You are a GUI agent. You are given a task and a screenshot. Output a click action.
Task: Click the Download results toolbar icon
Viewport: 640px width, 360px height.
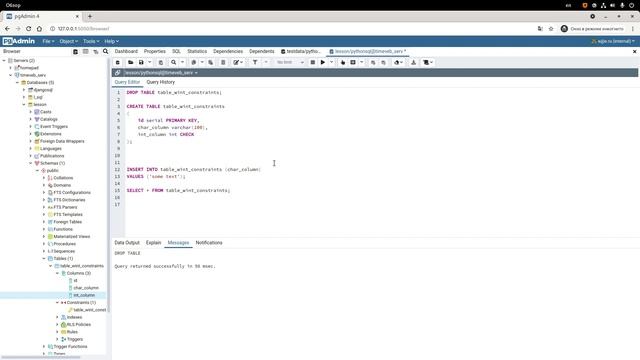click(x=413, y=62)
